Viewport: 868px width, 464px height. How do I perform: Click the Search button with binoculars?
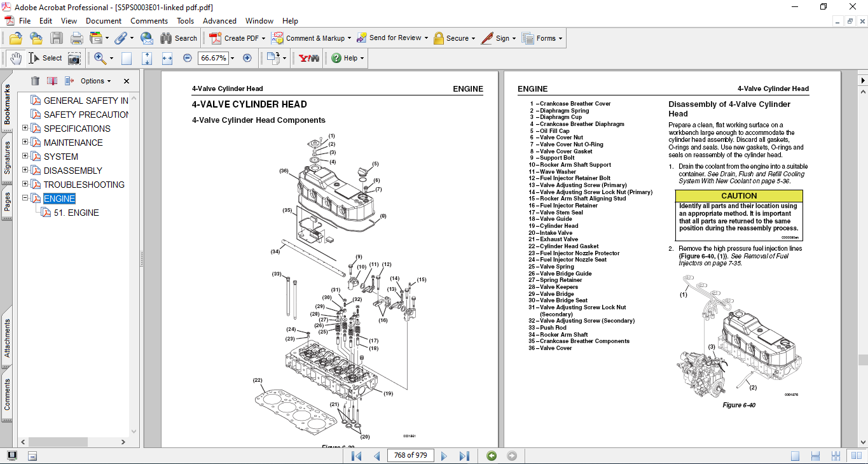click(x=179, y=38)
